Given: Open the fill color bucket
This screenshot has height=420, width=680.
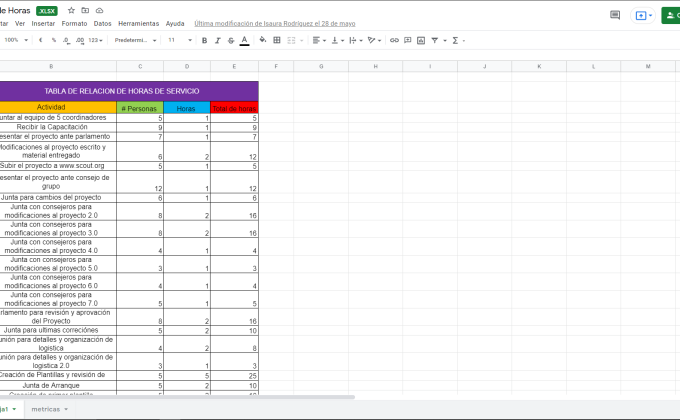Looking at the screenshot, I should click(x=263, y=40).
